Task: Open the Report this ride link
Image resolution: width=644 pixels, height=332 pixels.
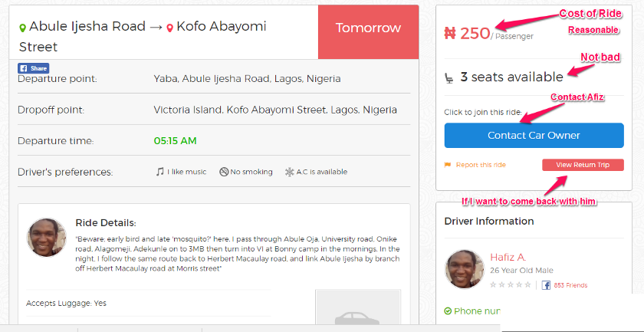Action: pyautogui.click(x=481, y=165)
